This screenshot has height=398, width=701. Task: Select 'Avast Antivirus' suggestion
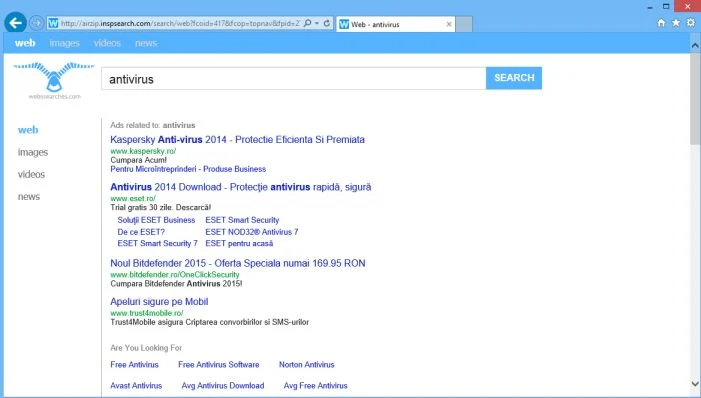[x=136, y=385]
